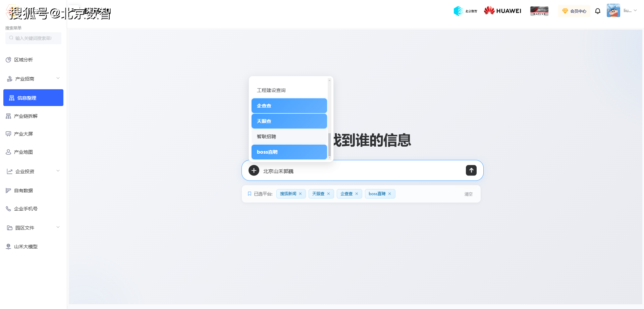The image size is (644, 309).
Task: Open 会员中心 with diamond icon
Action: click(574, 11)
